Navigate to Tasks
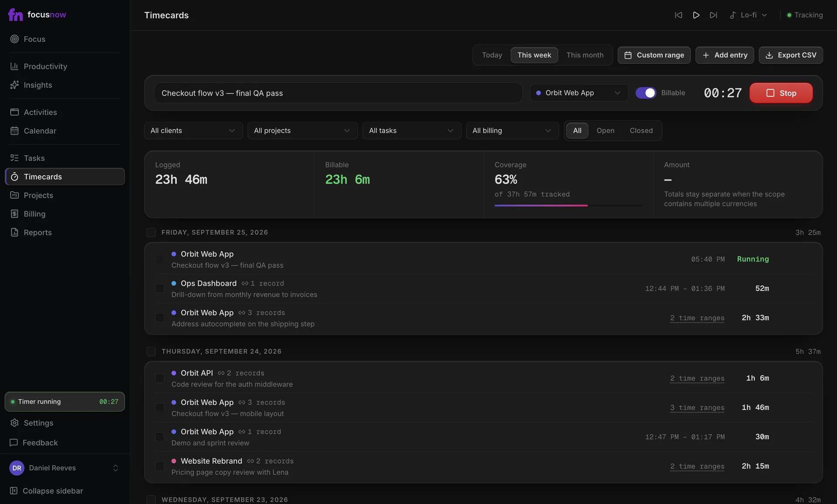837x504 pixels. 65,158
